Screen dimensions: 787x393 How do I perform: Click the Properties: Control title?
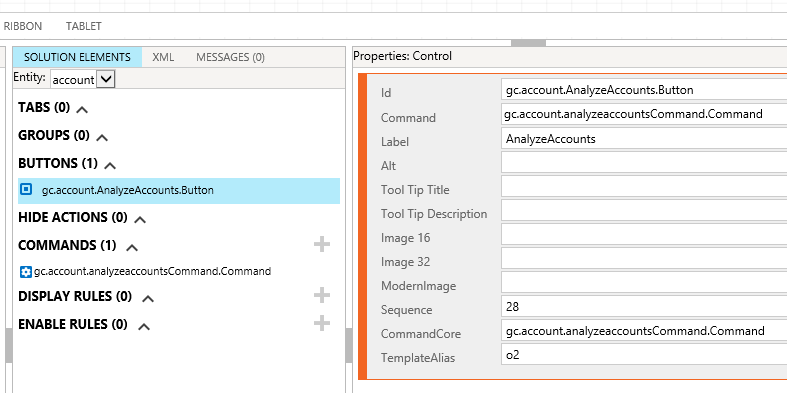tap(403, 56)
